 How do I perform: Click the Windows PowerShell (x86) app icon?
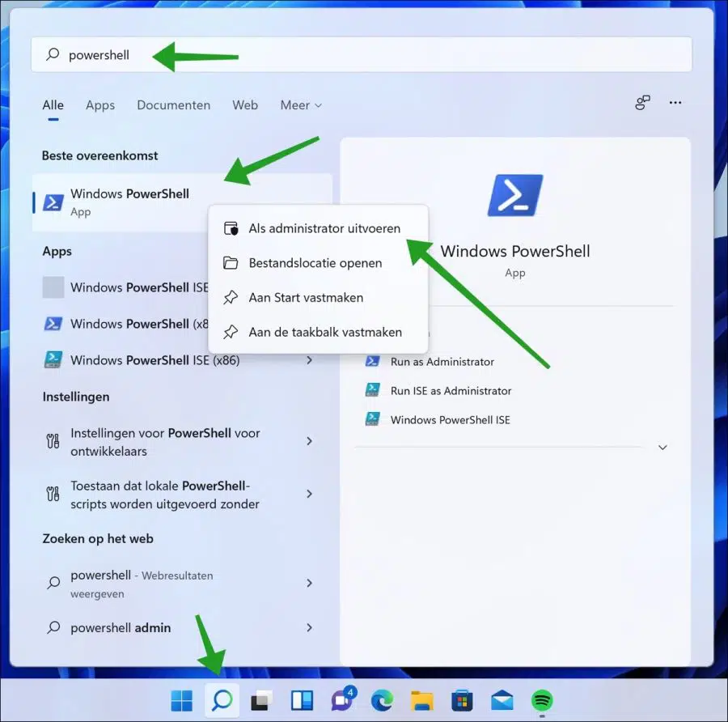click(x=53, y=324)
